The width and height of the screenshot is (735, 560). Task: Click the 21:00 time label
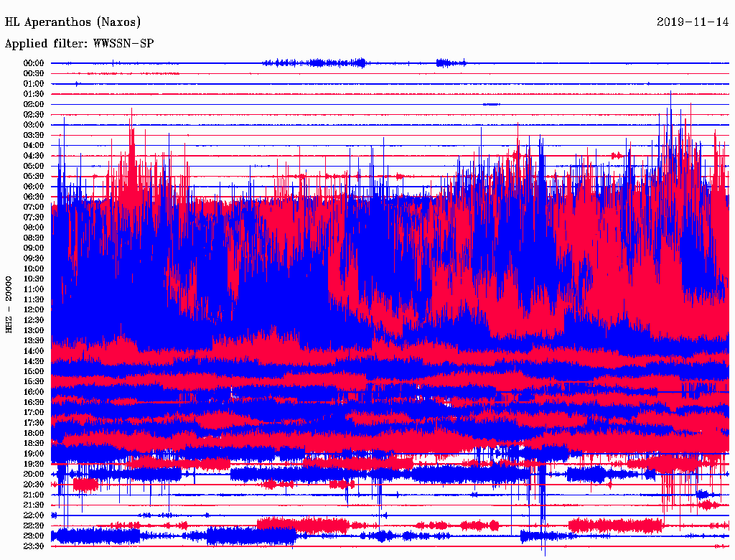[34, 495]
